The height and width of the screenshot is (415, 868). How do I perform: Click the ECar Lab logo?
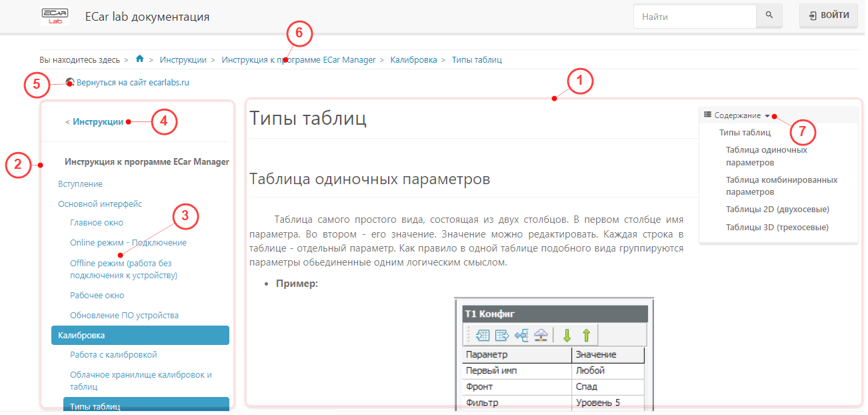(55, 16)
